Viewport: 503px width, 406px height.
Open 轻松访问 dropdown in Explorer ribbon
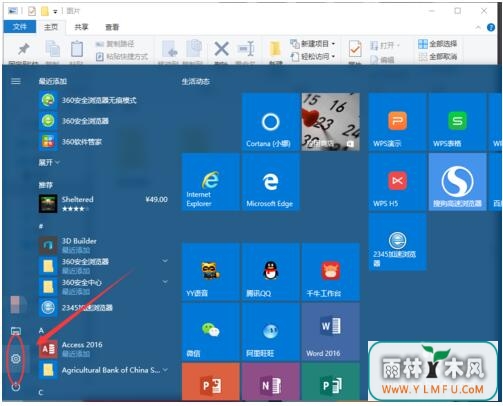click(x=312, y=56)
